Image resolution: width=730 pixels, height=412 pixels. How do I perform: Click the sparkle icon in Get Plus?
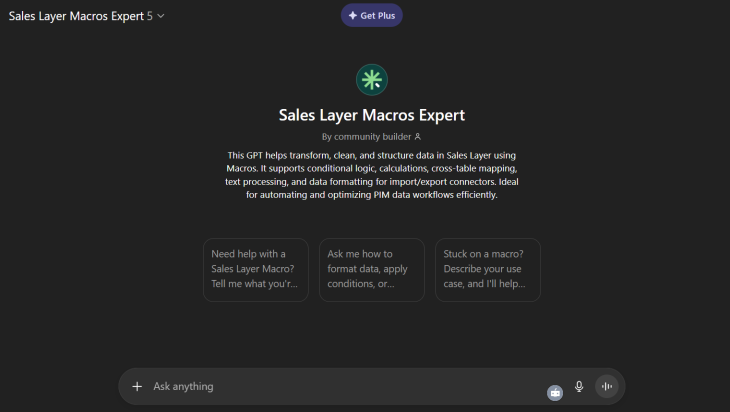(x=352, y=15)
